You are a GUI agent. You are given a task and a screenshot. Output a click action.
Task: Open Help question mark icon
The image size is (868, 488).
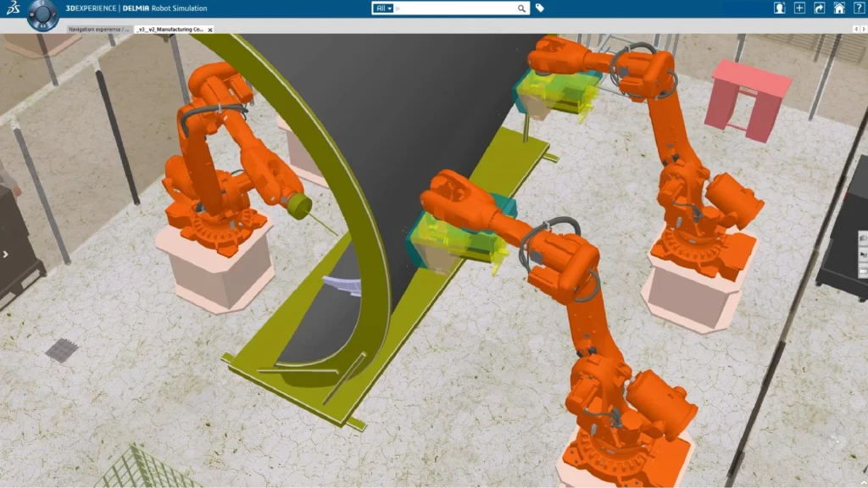pyautogui.click(x=857, y=8)
